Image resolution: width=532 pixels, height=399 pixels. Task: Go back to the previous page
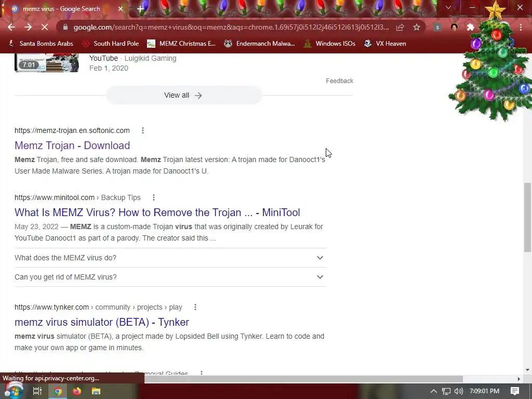(x=11, y=27)
